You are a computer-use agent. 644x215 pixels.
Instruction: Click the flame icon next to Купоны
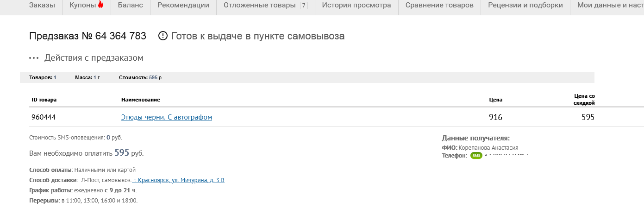100,5
